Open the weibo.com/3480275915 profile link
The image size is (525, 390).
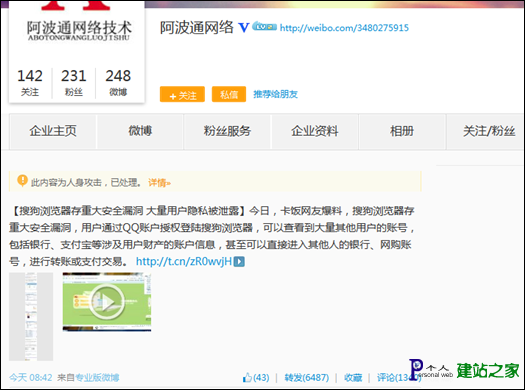tap(344, 27)
